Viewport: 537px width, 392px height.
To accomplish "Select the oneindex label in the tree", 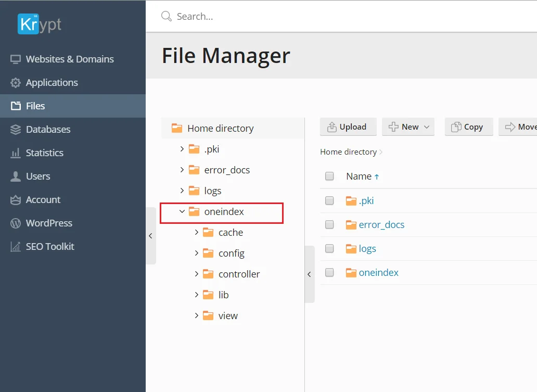I will click(224, 212).
